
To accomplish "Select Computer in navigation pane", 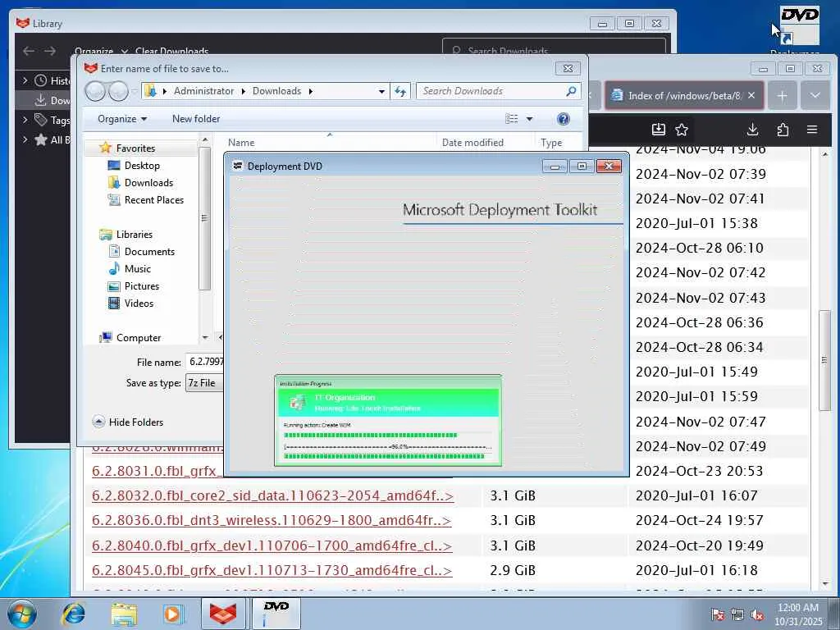I will 138,337.
